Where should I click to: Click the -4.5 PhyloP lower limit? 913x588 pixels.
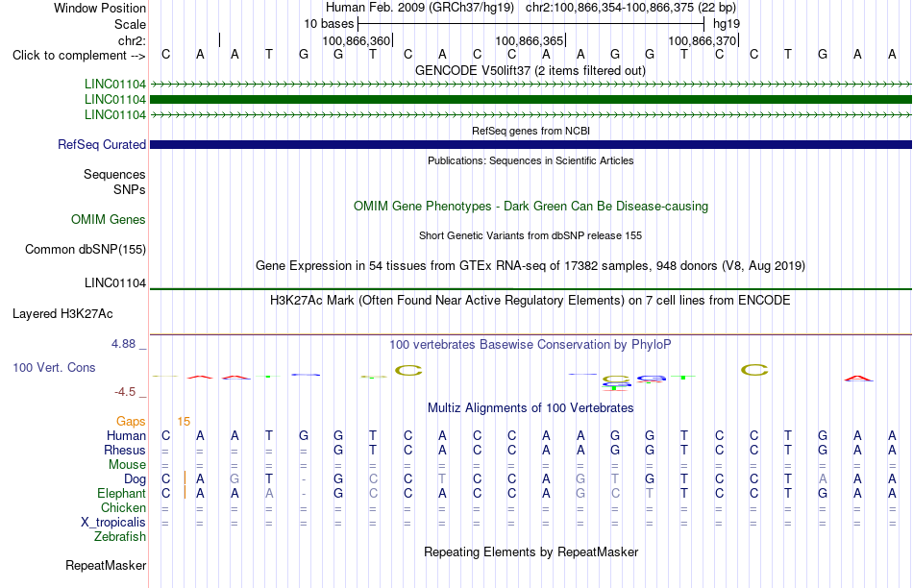pyautogui.click(x=125, y=392)
